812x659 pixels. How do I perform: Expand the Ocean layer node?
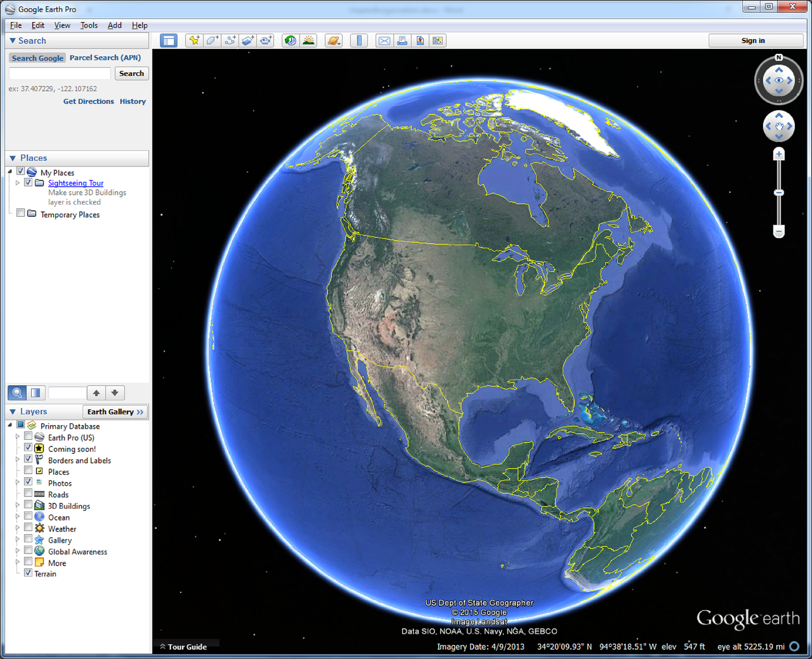(x=18, y=517)
